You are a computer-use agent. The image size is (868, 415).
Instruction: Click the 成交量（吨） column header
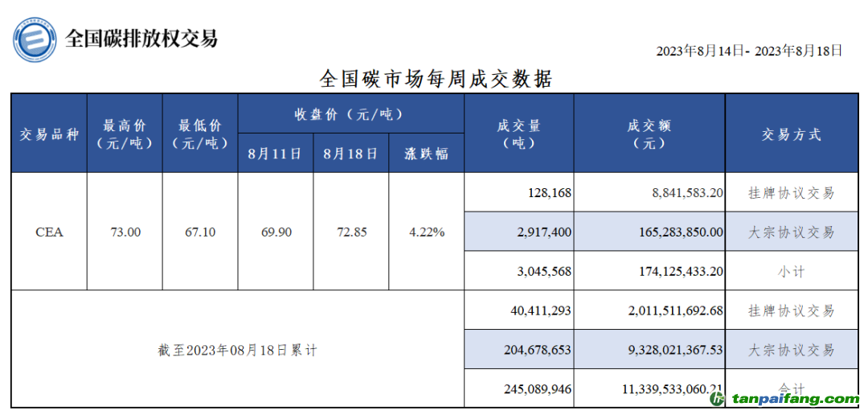[x=518, y=134]
